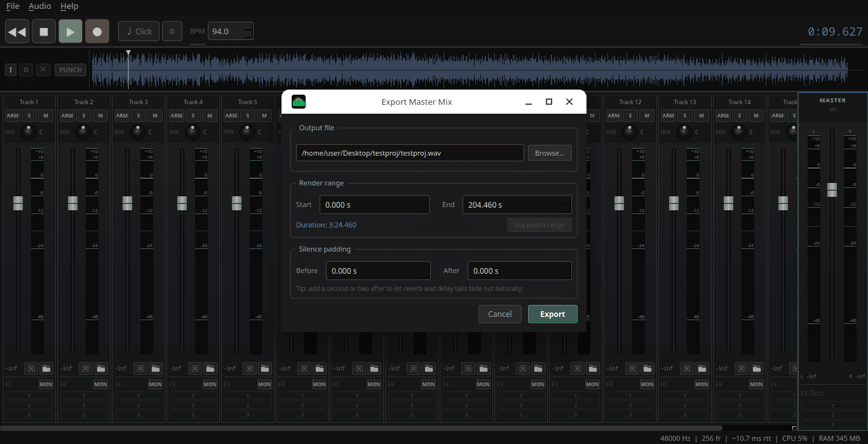Set punch-in point with the I button

tap(11, 70)
